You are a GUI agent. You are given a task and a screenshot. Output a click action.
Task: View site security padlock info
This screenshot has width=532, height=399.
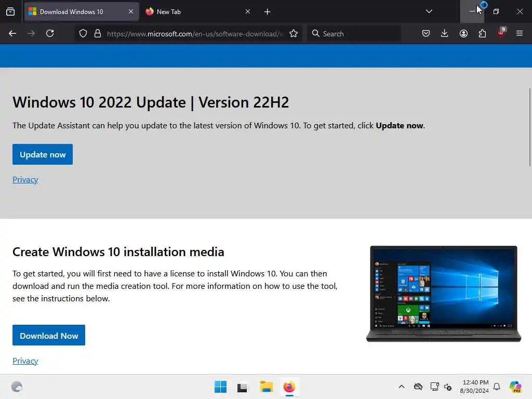point(98,34)
